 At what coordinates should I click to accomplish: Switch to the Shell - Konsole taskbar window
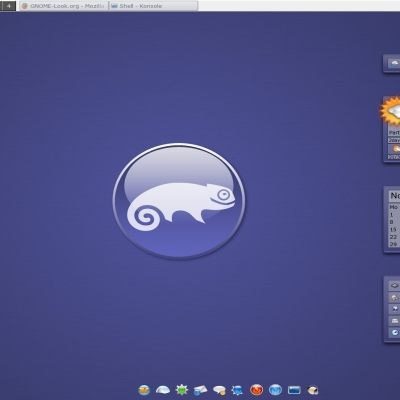[x=153, y=6]
